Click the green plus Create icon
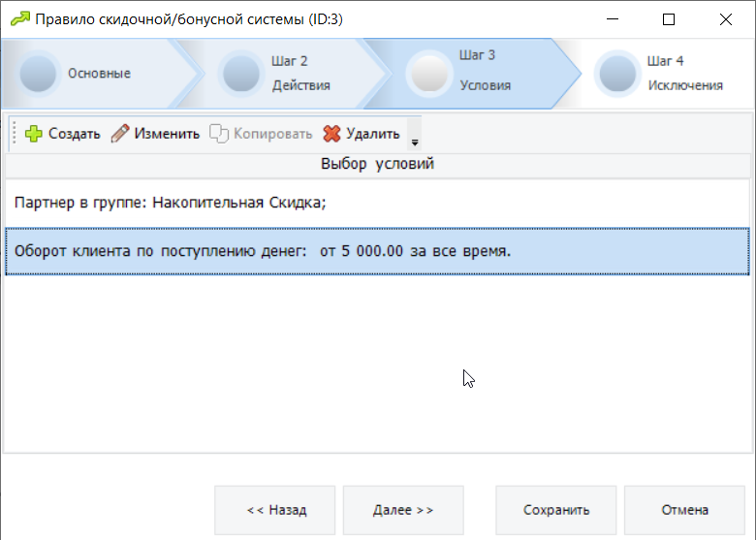 coord(34,134)
